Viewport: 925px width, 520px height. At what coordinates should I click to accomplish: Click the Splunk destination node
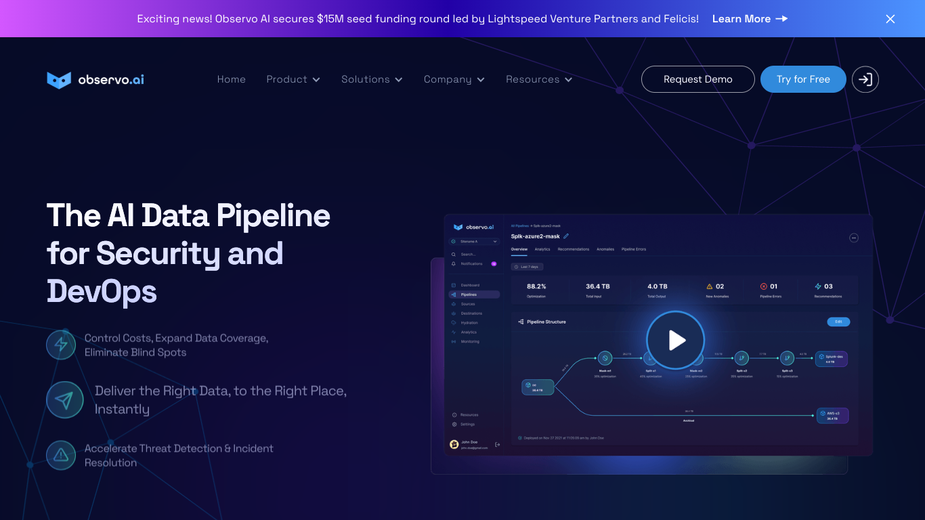(831, 359)
